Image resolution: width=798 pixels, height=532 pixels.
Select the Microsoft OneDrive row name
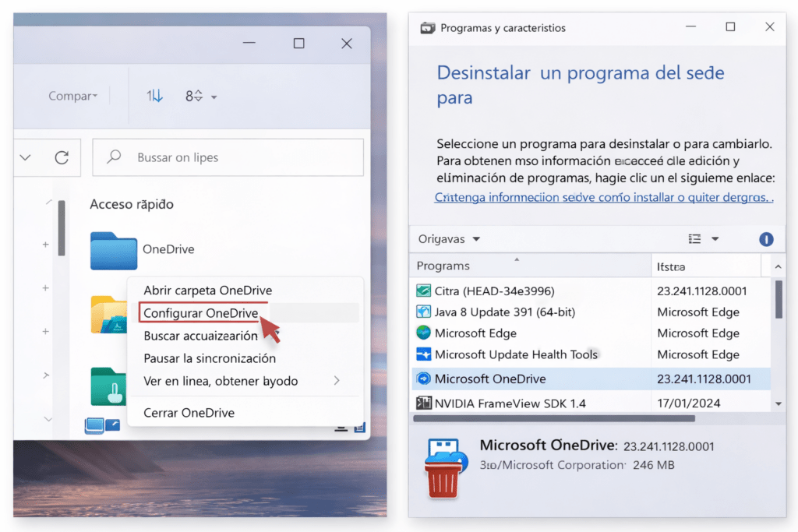pos(490,379)
